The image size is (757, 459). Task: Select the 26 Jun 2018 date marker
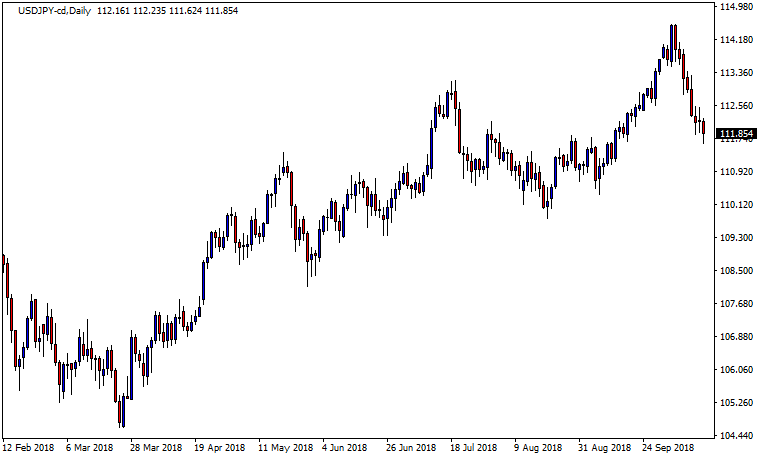[412, 448]
